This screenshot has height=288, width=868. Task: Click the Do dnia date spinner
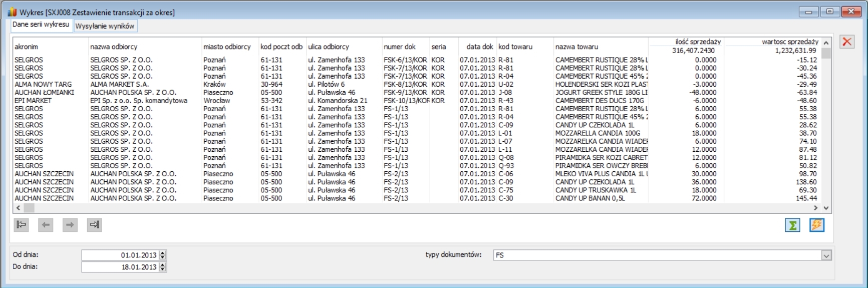pyautogui.click(x=163, y=267)
